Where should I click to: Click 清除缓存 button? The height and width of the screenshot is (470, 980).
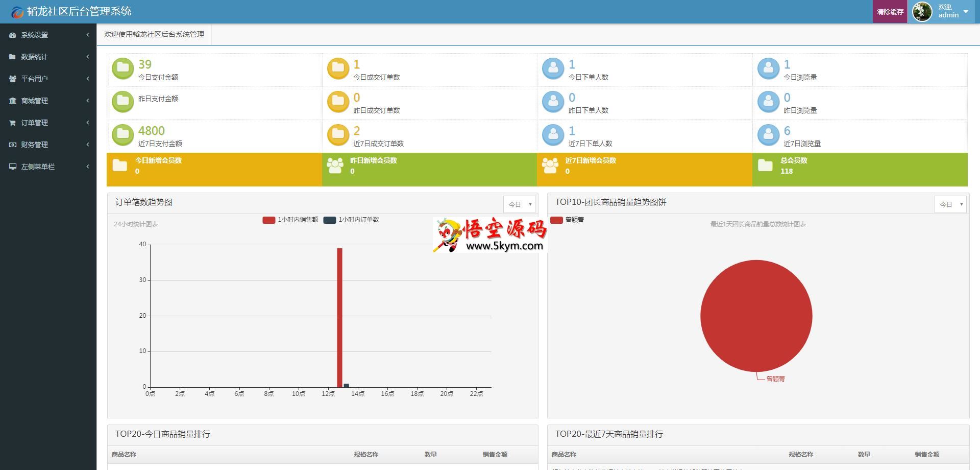pos(890,12)
